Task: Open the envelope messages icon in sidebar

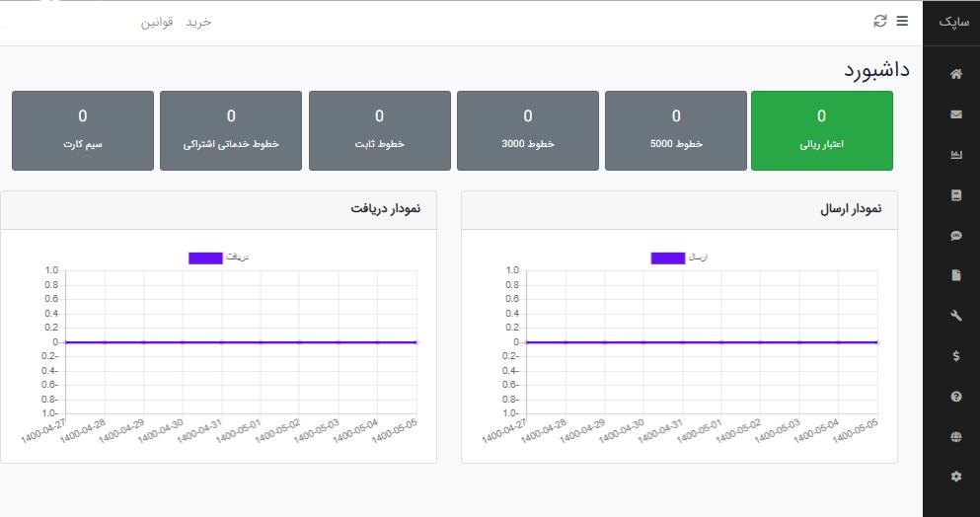Action: (954, 114)
